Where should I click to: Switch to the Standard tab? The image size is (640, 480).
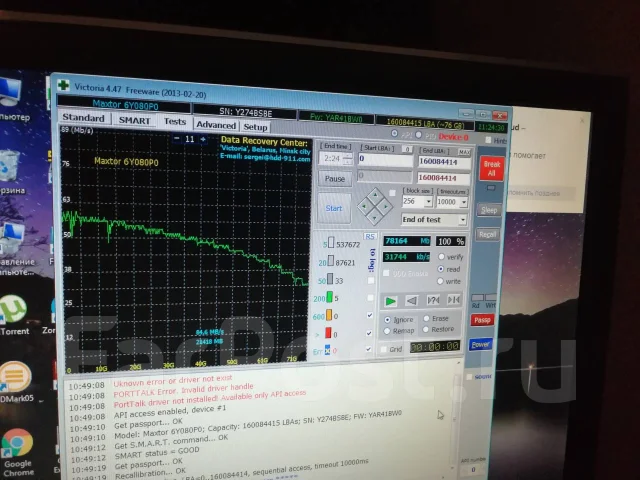click(84, 118)
